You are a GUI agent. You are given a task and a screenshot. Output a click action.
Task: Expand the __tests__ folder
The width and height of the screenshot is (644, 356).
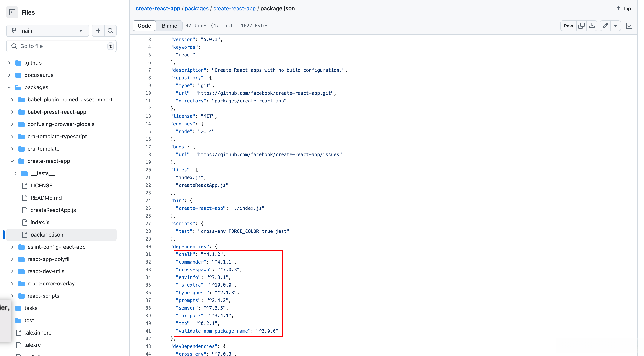16,173
